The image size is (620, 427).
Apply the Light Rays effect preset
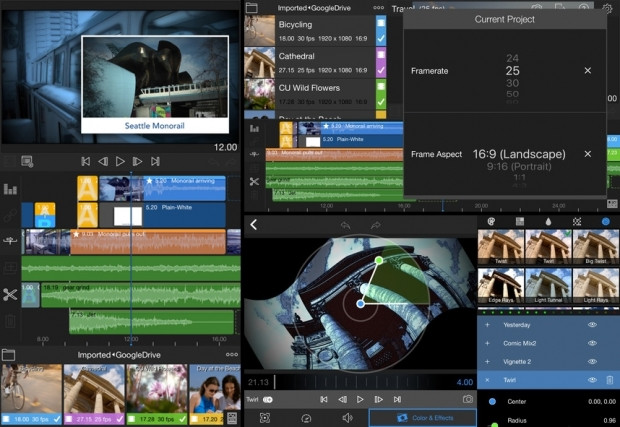[x=595, y=286]
